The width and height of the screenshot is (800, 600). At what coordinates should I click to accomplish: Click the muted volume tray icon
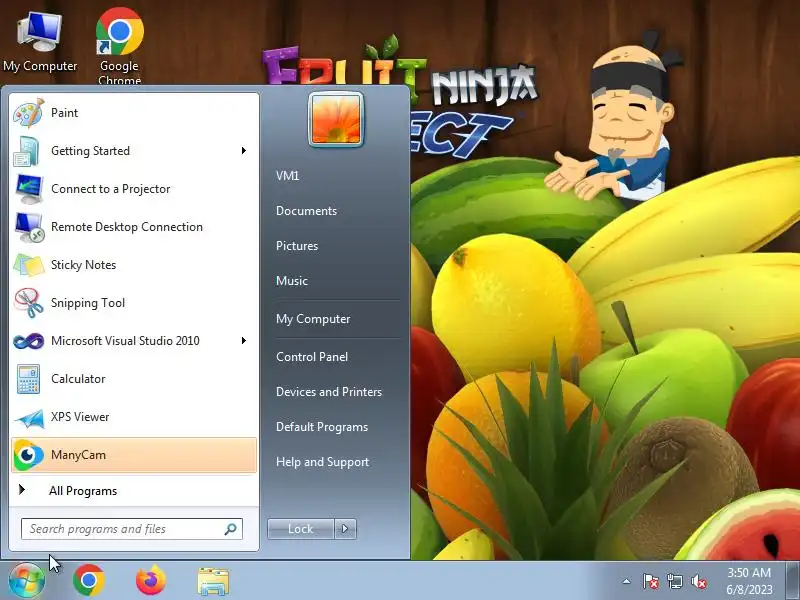(699, 581)
